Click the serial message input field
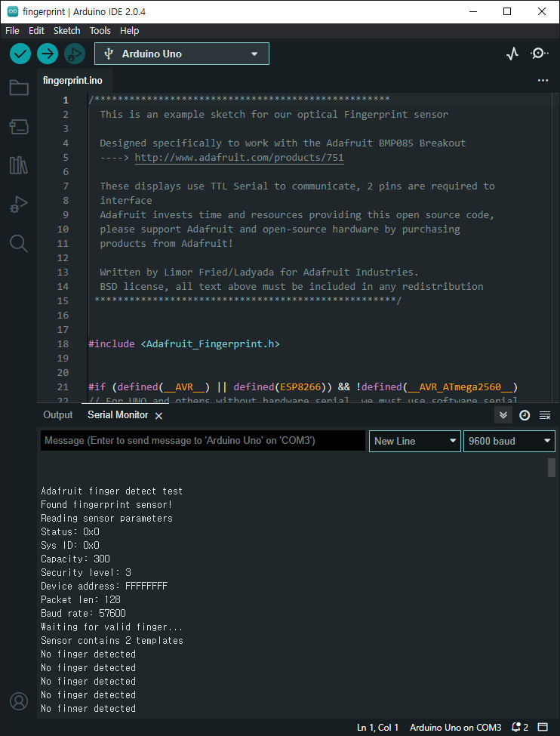The height and width of the screenshot is (736, 560). (203, 442)
